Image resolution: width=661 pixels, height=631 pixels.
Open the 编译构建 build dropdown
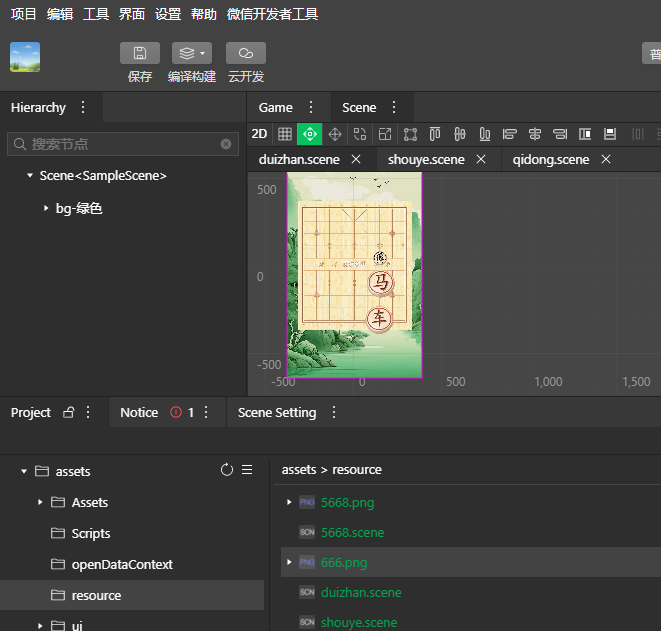pyautogui.click(x=192, y=54)
